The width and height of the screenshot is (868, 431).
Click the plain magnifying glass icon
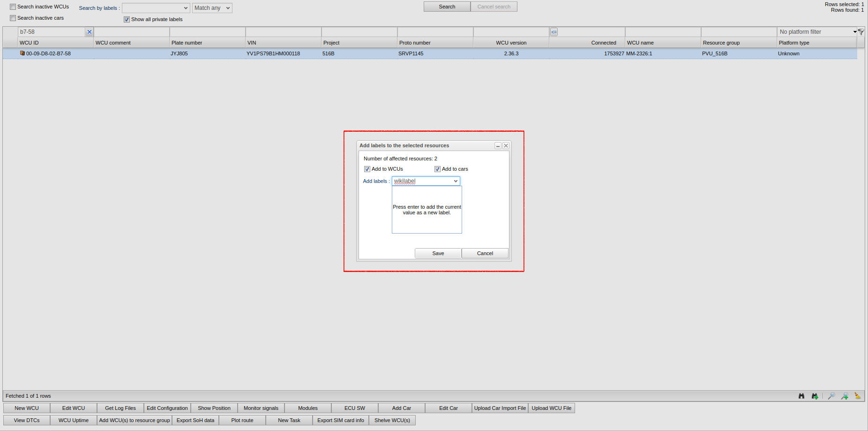point(831,396)
